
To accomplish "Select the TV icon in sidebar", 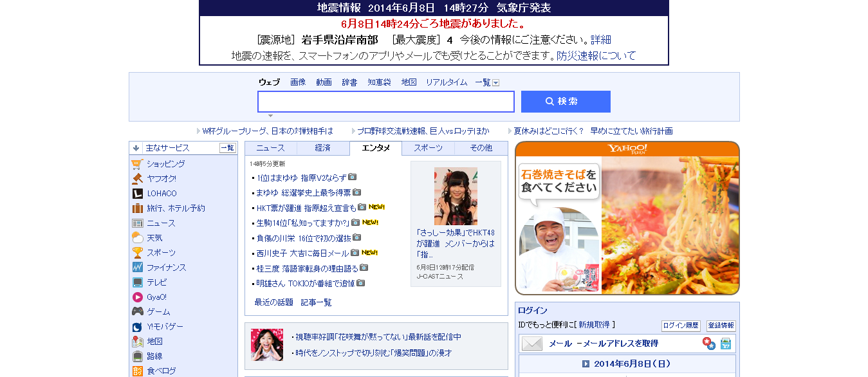I will 137,282.
